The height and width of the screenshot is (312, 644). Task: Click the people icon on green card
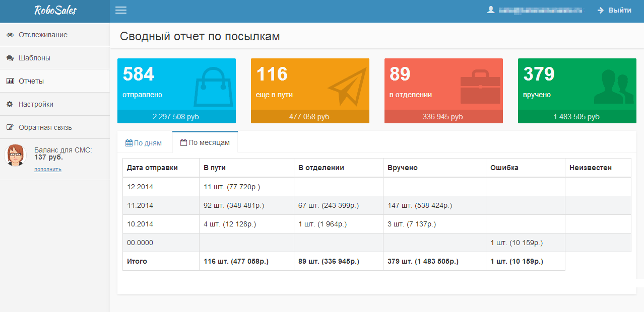click(614, 87)
